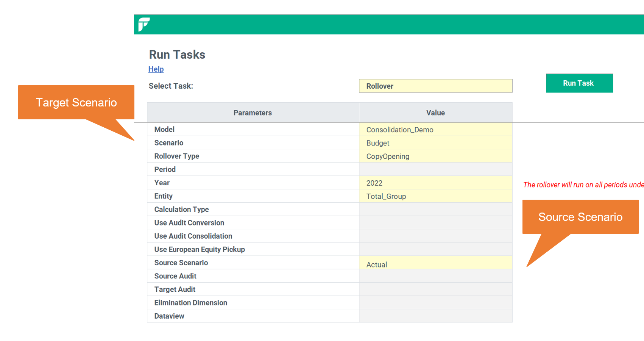Open the Select Task Rollover field
The height and width of the screenshot is (341, 644).
[x=435, y=86]
